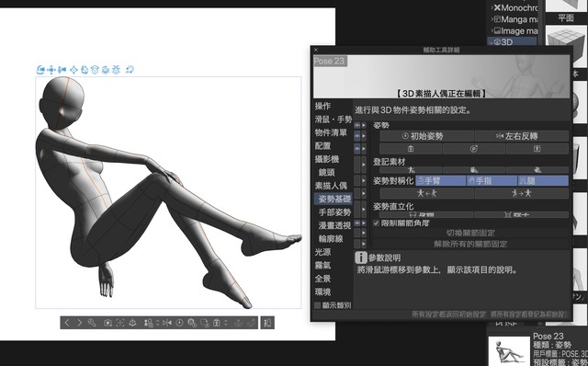Click the reset pose clock icon in launcher
The height and width of the screenshot is (366, 588).
point(180,323)
